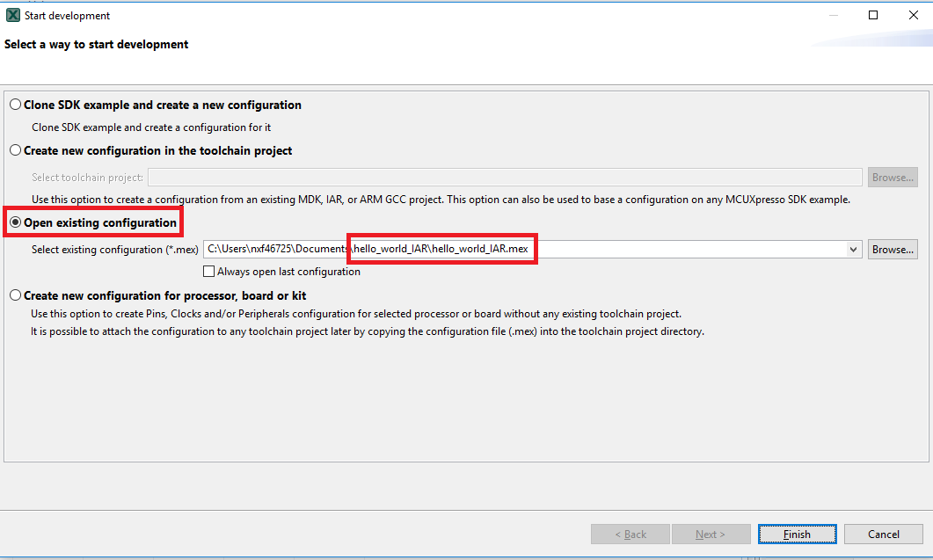Screen dimensions: 933x560
Task: Close the Start development dialog
Action: (914, 15)
